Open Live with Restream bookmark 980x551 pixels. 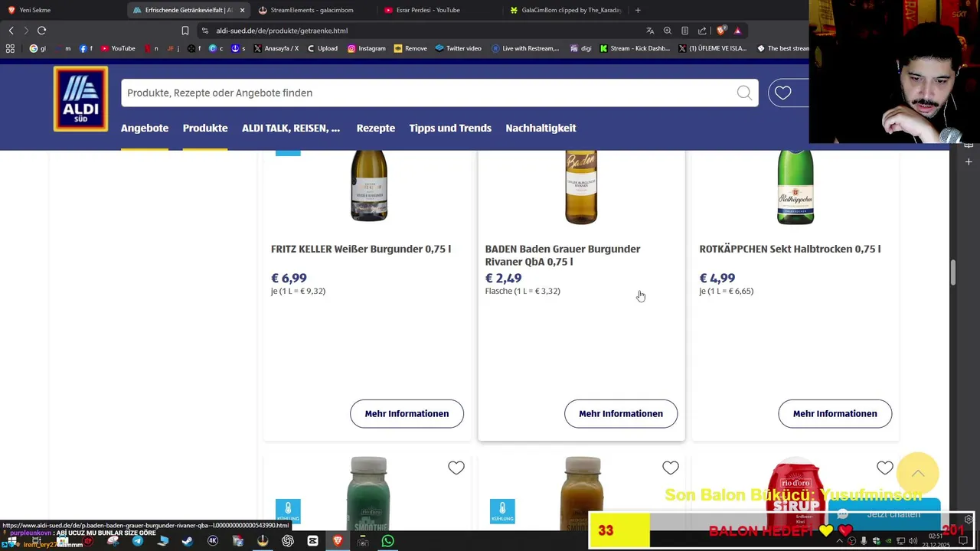[525, 48]
